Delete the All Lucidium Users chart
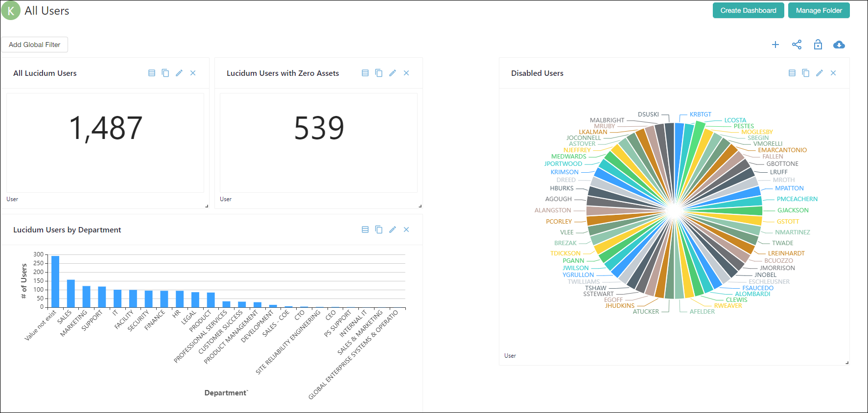The width and height of the screenshot is (868, 413). coord(193,73)
